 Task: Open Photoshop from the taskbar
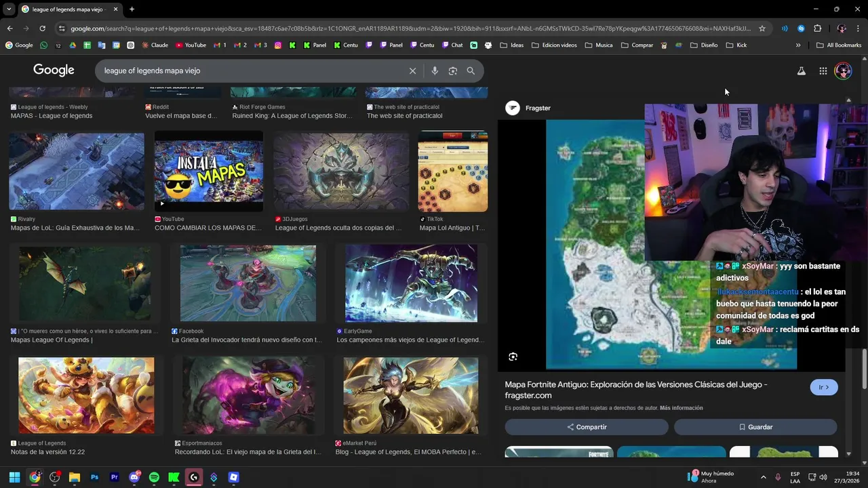pyautogui.click(x=94, y=477)
